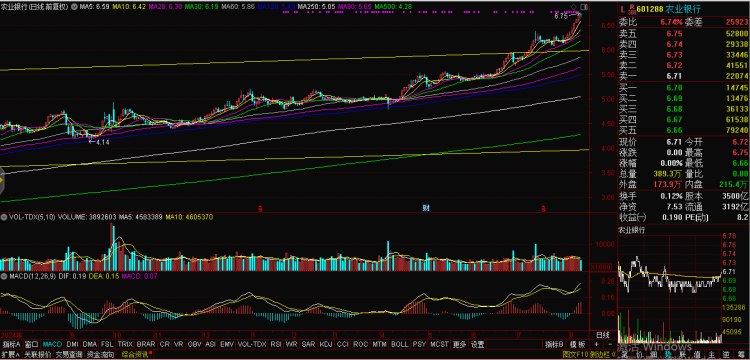Click the R300 marker beside stock code
Viewport: 750px width, 360px height.
[x=633, y=9]
